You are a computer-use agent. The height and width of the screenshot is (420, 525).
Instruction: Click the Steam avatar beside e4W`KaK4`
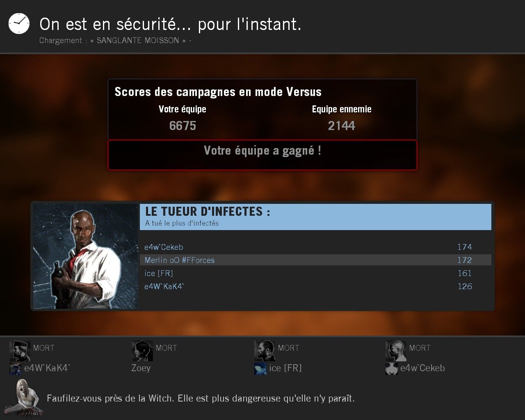(x=16, y=368)
